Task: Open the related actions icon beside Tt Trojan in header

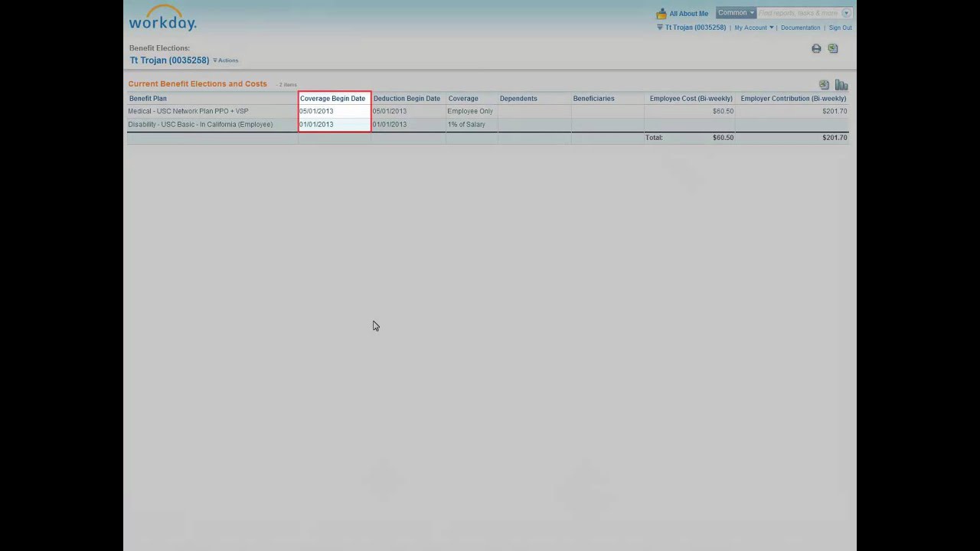Action: (x=660, y=28)
